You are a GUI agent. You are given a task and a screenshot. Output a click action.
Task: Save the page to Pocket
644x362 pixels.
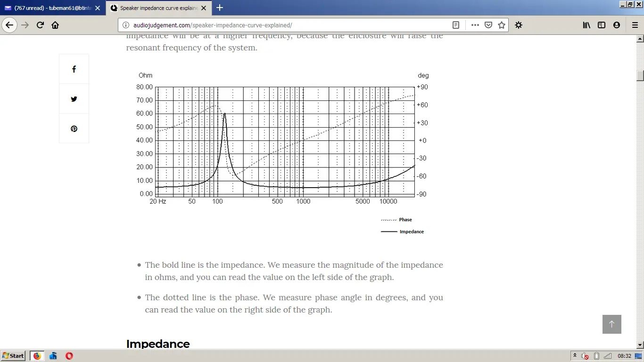(489, 25)
